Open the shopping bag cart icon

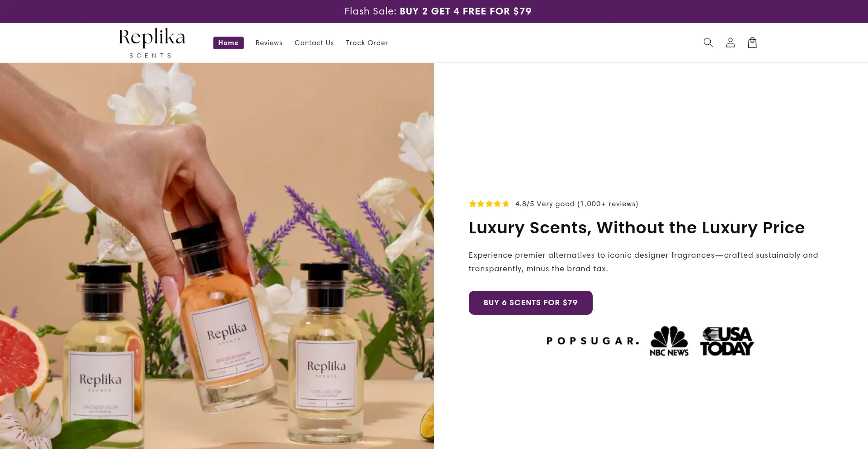pos(752,43)
